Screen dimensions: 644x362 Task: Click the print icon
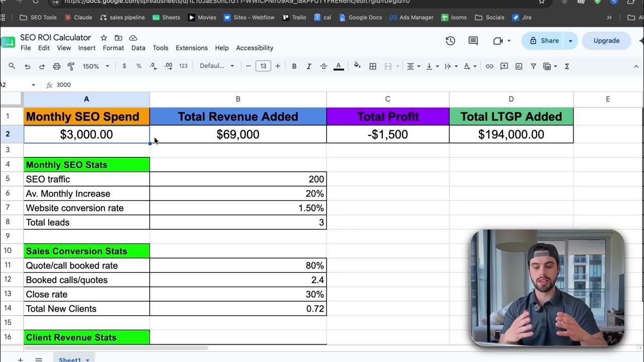(56, 66)
